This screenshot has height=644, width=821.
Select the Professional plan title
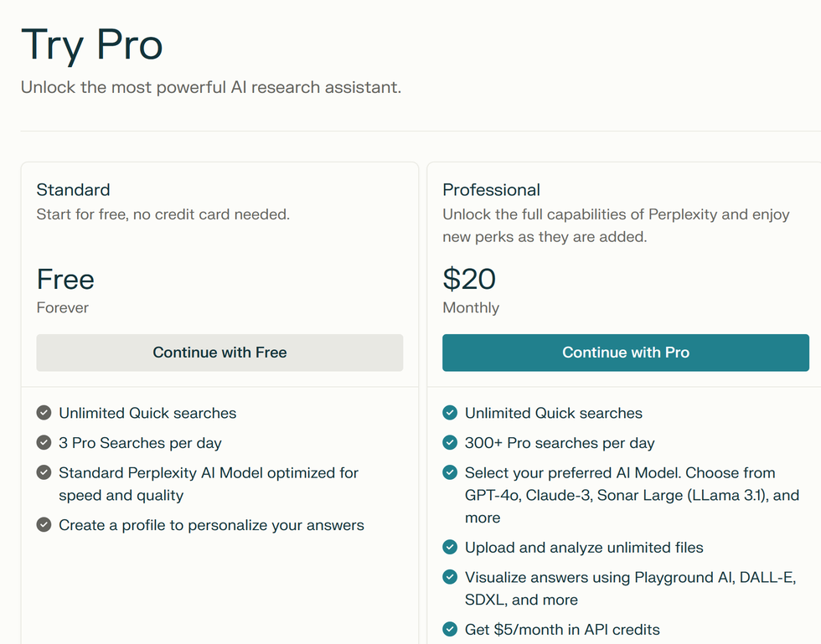coord(491,190)
